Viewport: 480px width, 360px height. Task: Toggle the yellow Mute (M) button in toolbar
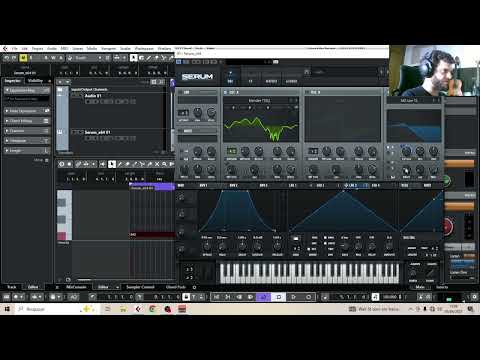[23, 58]
